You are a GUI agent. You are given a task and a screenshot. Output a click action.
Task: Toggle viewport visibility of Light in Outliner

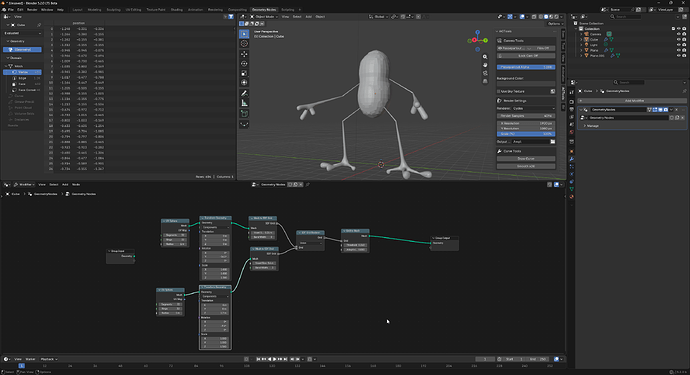click(x=678, y=45)
